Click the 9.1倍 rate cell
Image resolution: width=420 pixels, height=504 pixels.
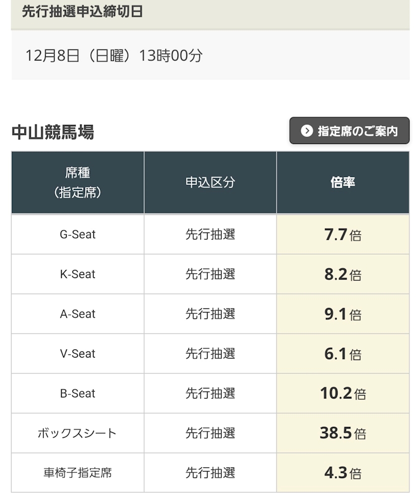pos(342,314)
